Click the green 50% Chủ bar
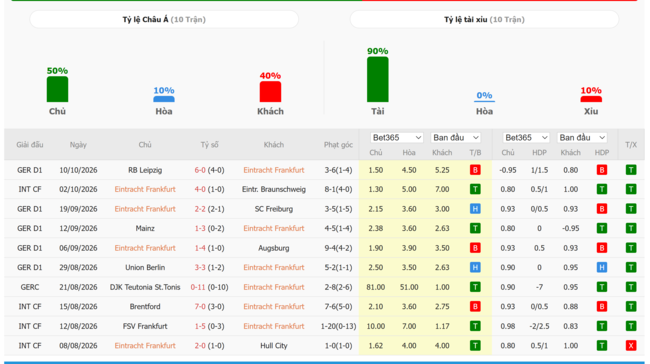Screen dimensions: 650x364 coord(57,89)
